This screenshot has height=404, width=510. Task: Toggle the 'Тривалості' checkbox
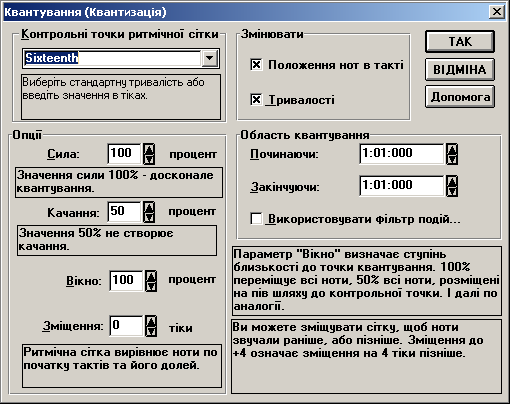(256, 99)
